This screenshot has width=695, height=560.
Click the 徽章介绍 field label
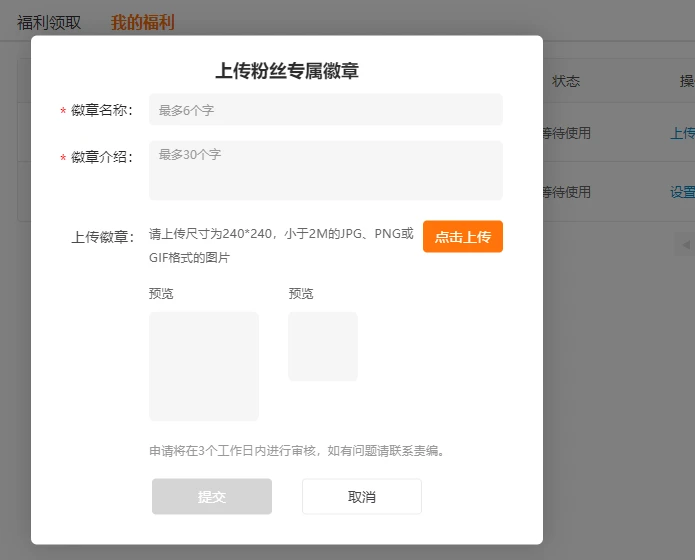102,157
